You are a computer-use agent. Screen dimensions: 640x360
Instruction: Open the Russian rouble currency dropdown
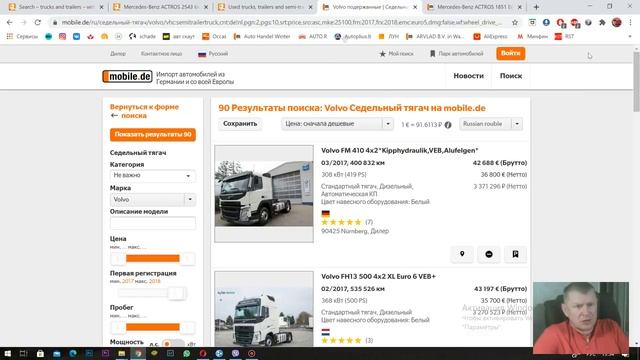[x=491, y=124]
